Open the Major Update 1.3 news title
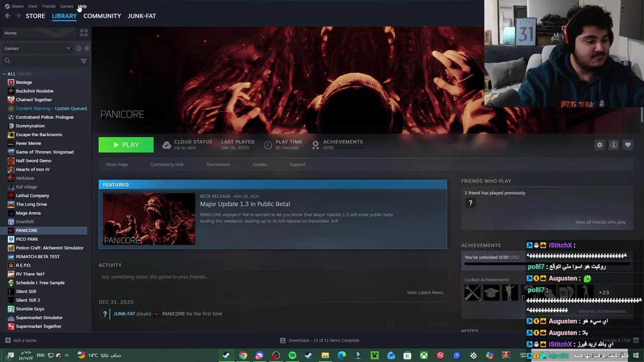 tap(245, 204)
